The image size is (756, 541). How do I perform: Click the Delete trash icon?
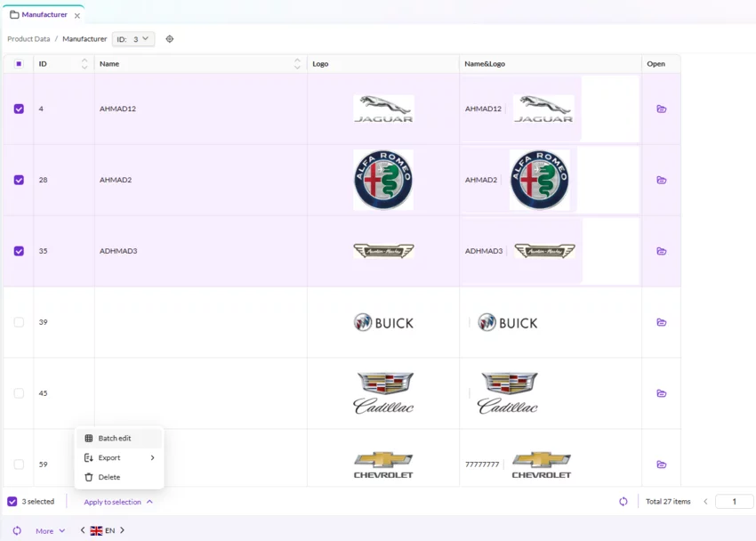click(89, 477)
